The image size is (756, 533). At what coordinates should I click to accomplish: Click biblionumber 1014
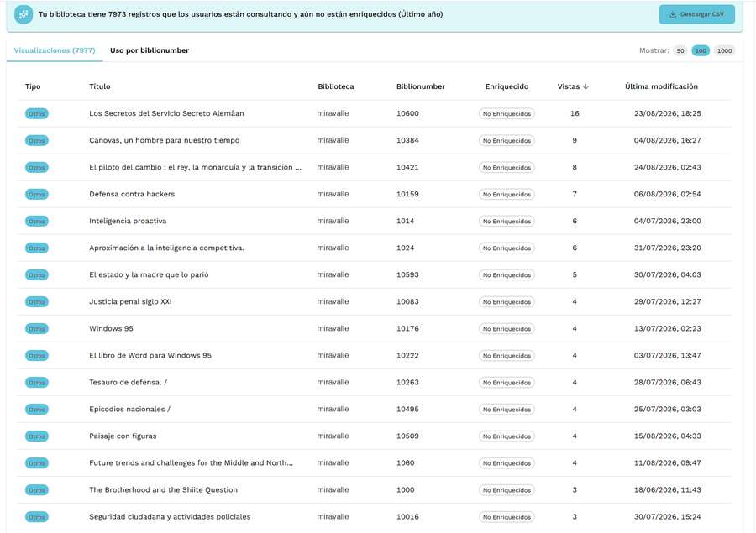tap(405, 222)
